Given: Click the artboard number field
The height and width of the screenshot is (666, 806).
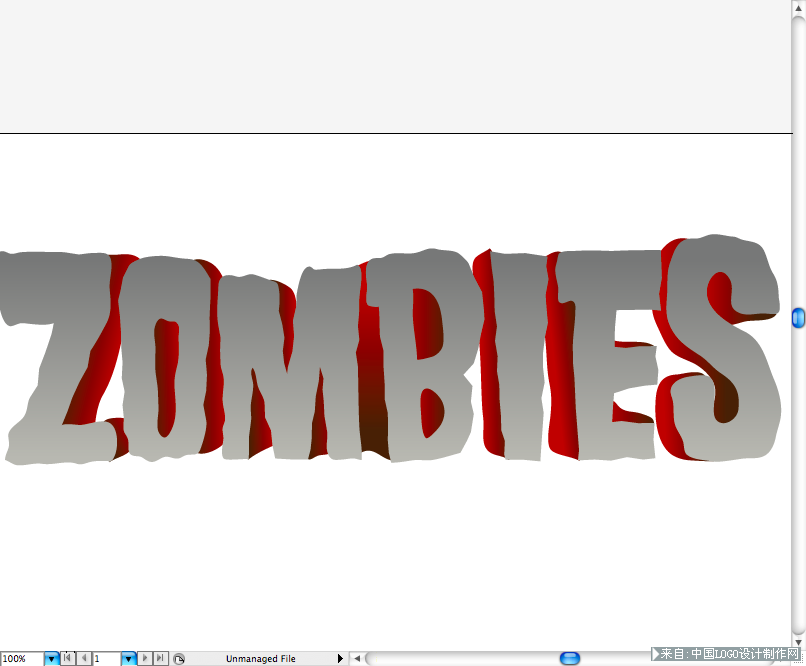Looking at the screenshot, I should pos(107,658).
